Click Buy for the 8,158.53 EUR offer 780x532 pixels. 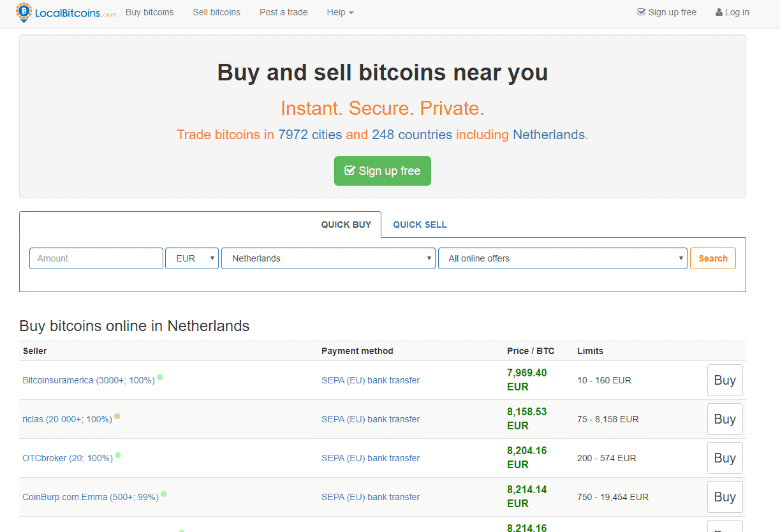point(725,419)
